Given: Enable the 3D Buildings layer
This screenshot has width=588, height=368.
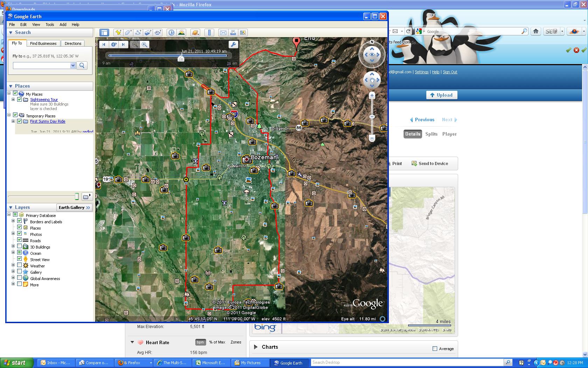Looking at the screenshot, I should 20,246.
